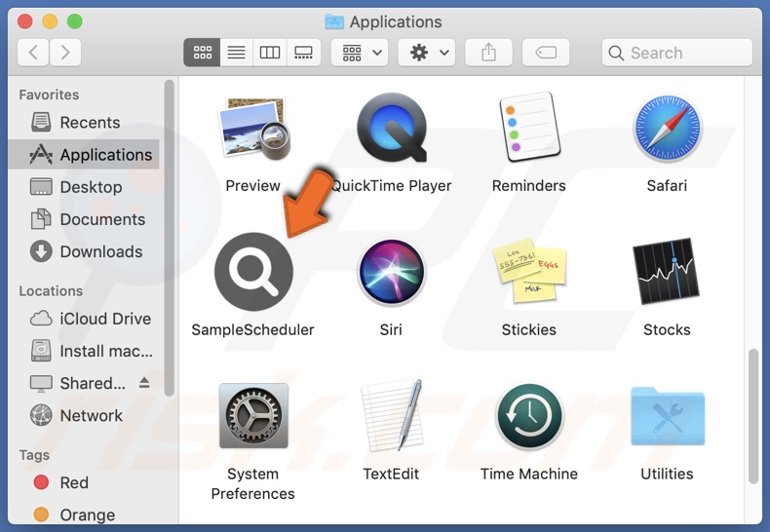Filter by the Orange tag
Image resolution: width=770 pixels, height=532 pixels.
[84, 514]
